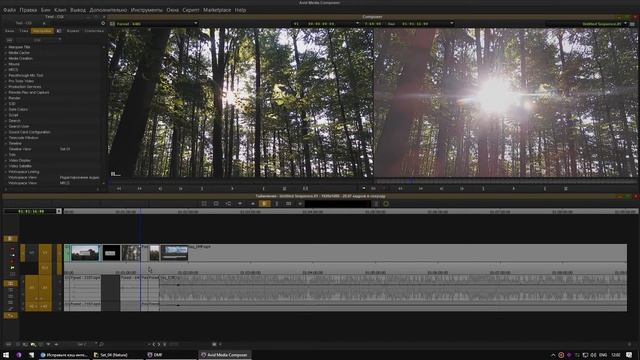Select the yellow Ripple Trim tool in Smart Tool
This screenshot has height=360, width=640.
(x=12, y=268)
